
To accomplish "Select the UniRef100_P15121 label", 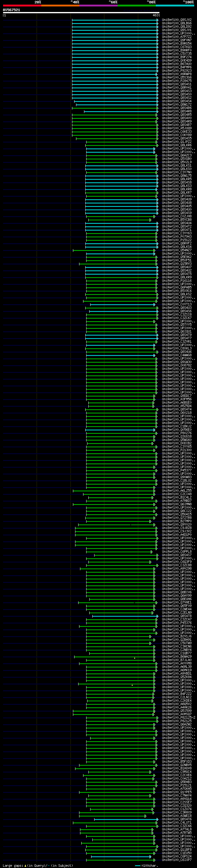I will [177, 785].
